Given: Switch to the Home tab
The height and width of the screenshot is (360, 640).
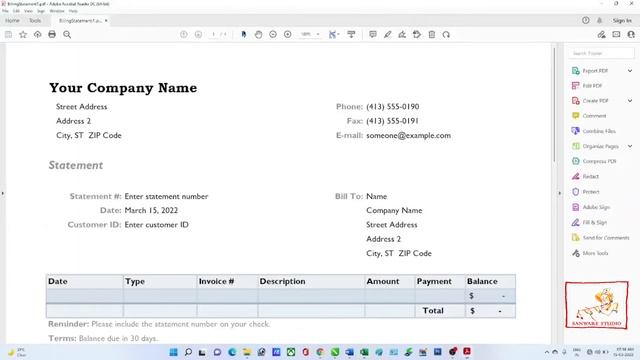Looking at the screenshot, I should pyautogui.click(x=12, y=20).
